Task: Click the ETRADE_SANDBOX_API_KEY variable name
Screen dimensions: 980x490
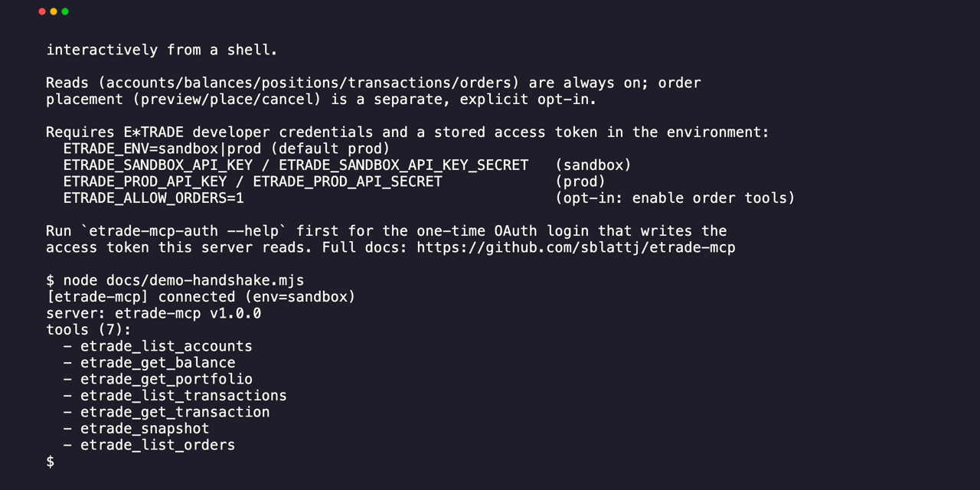Action: [x=158, y=165]
